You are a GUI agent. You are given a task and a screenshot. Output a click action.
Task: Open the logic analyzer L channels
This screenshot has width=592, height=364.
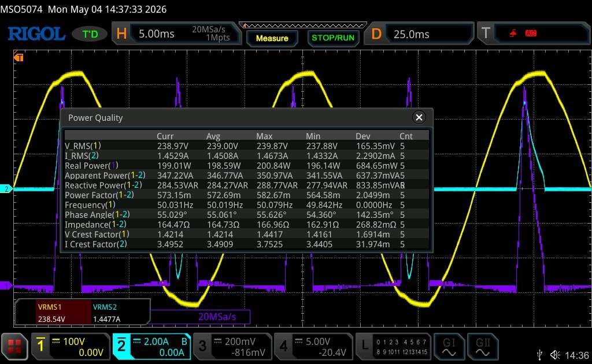pyautogui.click(x=393, y=347)
